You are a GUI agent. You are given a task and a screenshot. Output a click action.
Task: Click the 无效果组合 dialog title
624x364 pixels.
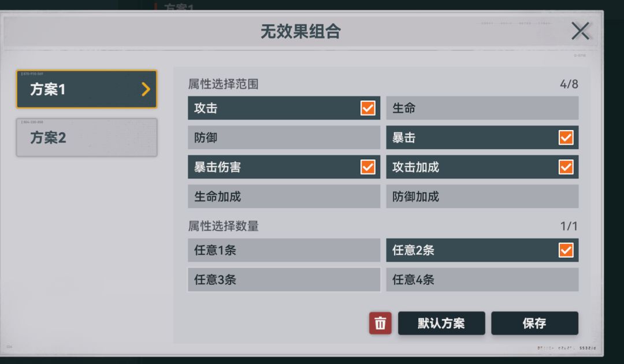[300, 31]
